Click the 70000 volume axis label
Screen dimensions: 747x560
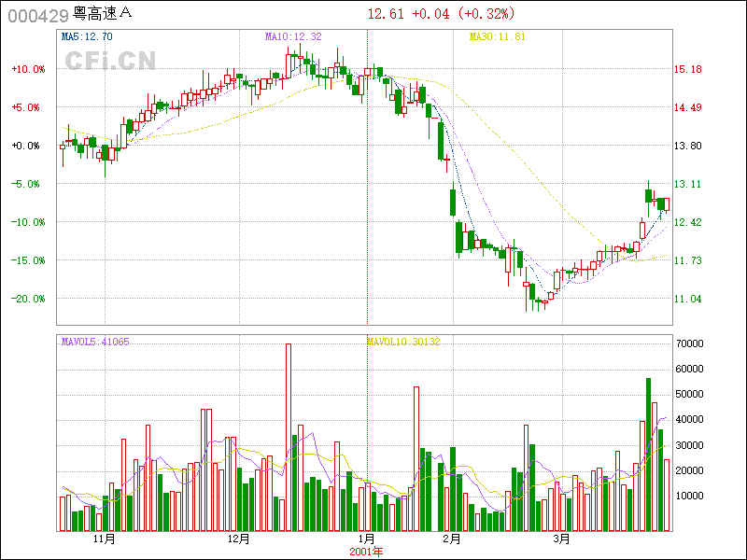pyautogui.click(x=690, y=344)
